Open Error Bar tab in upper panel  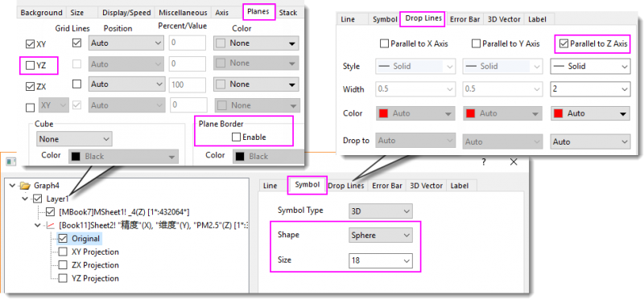pyautogui.click(x=465, y=19)
